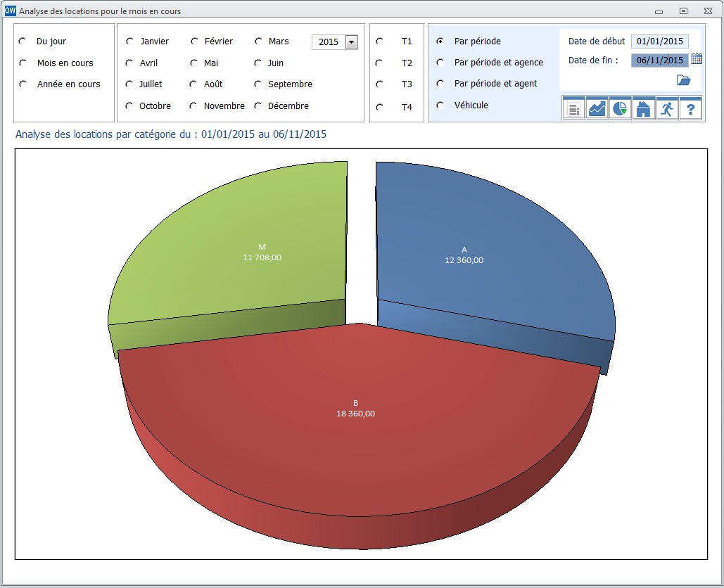Select the Mars radio button
The height and width of the screenshot is (588, 724).
coord(259,41)
